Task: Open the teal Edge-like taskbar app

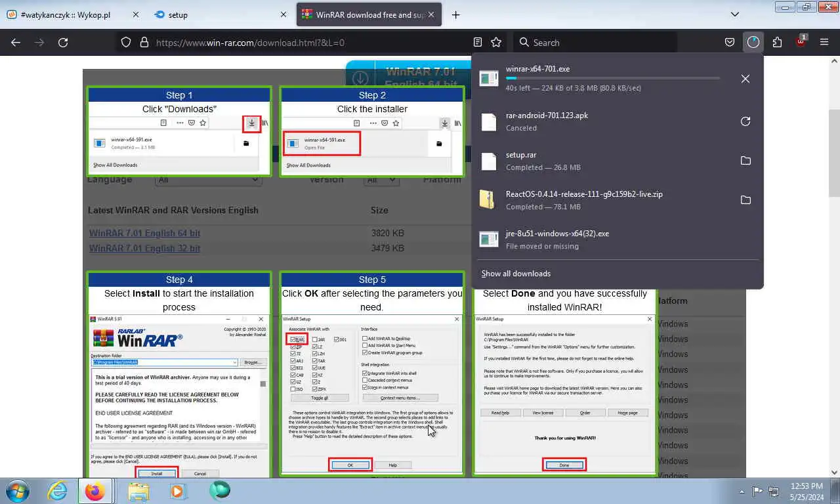Action: [x=220, y=491]
